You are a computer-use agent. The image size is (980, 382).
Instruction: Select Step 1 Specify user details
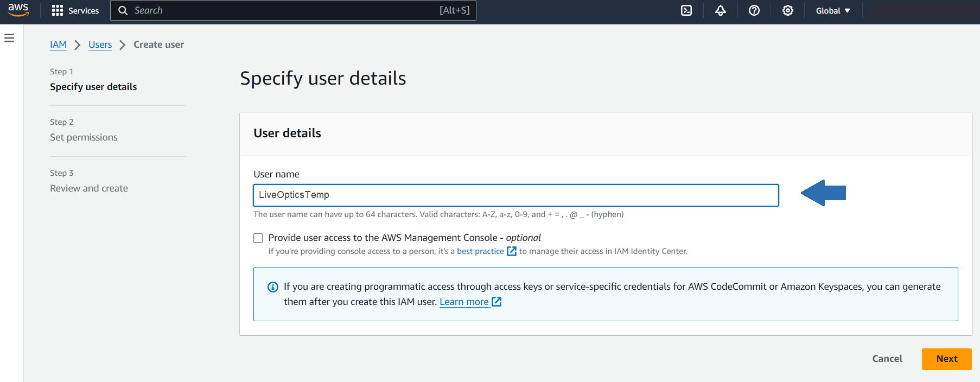click(93, 87)
